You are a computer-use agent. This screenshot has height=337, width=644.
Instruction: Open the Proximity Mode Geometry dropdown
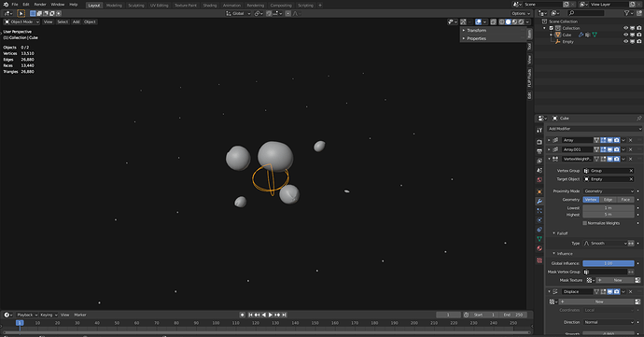pyautogui.click(x=609, y=191)
